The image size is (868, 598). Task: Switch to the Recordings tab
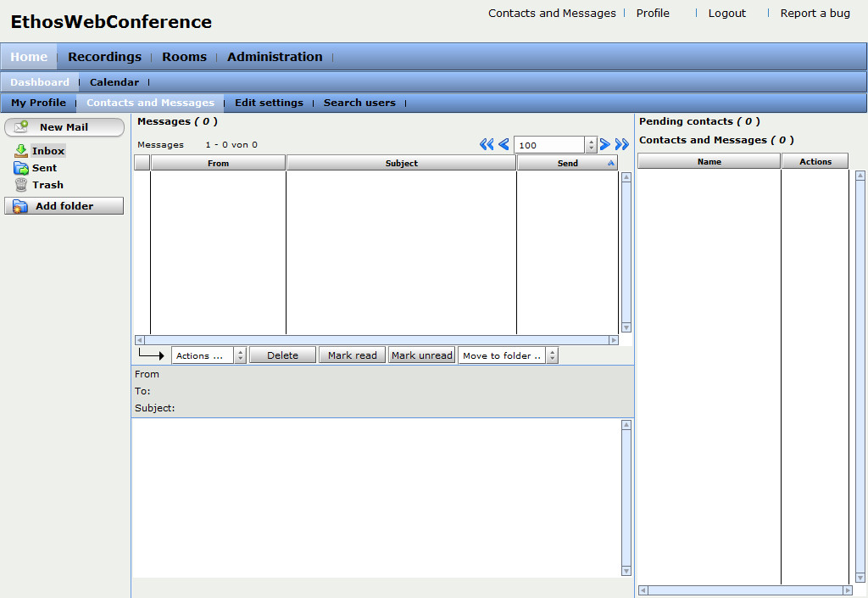coord(104,57)
